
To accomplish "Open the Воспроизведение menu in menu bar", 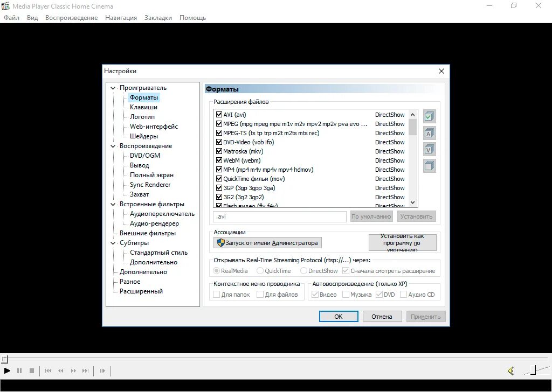I will [x=71, y=18].
